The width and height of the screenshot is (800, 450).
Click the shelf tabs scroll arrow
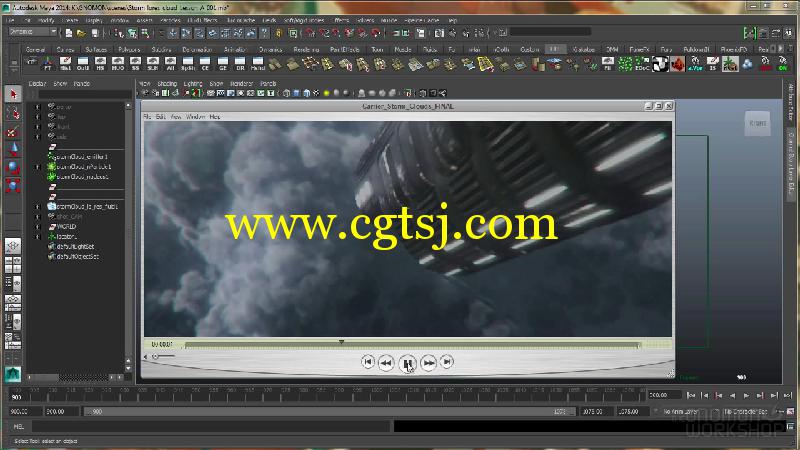click(780, 49)
